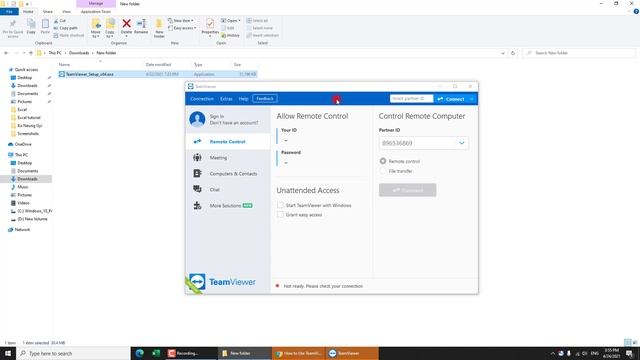The width and height of the screenshot is (640, 360).
Task: Click the Back arrow in Explorer navigation
Action: coord(6,53)
